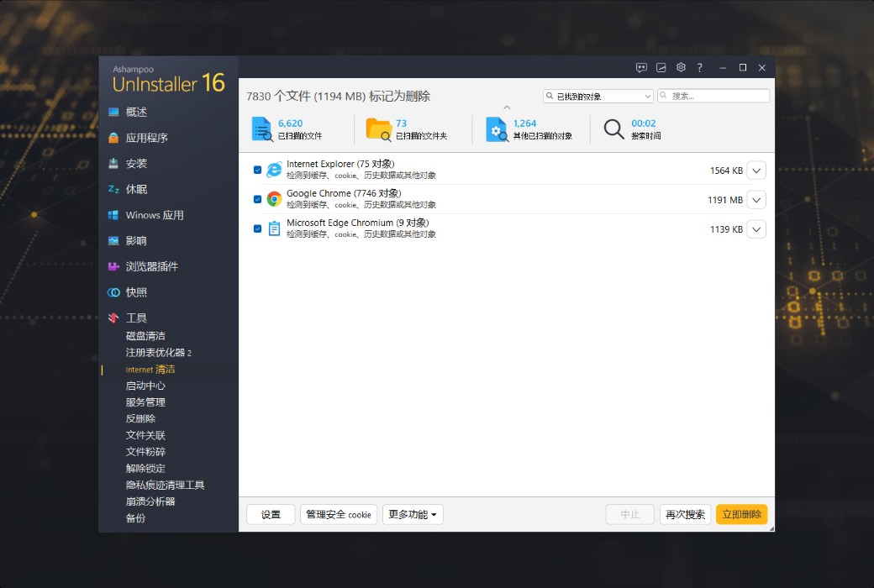The height and width of the screenshot is (588, 874).
Task: Open 崩溃分析器 tool
Action: pyautogui.click(x=150, y=501)
